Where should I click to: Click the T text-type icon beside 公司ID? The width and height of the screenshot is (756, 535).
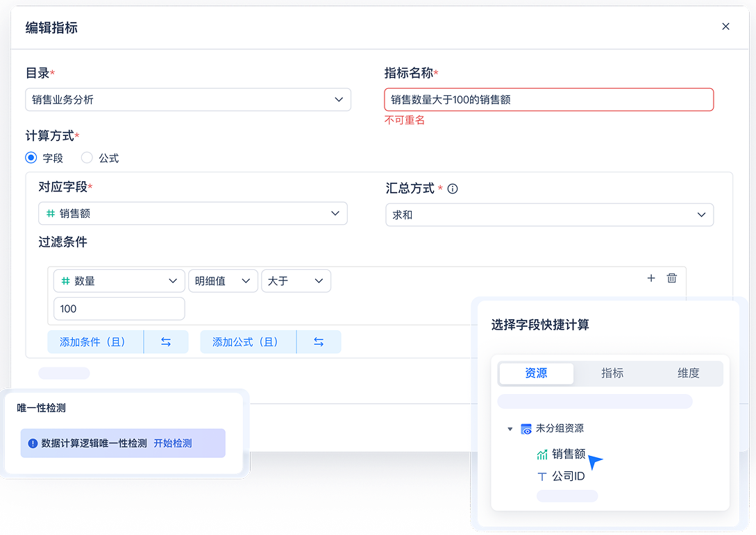coord(541,476)
